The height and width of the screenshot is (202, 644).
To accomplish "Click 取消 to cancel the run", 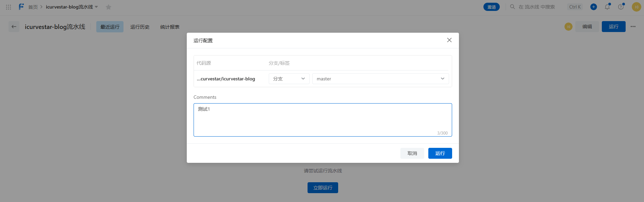I will click(412, 153).
